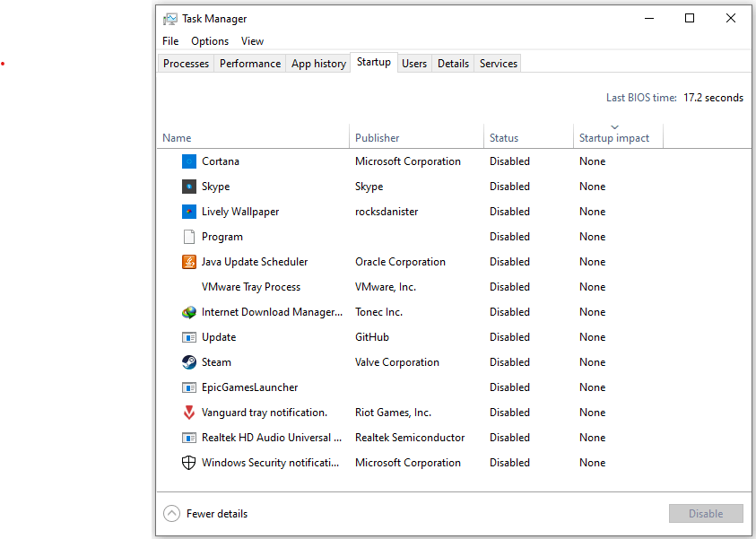
Task: Click Disabled status in Steam row
Action: coord(509,362)
